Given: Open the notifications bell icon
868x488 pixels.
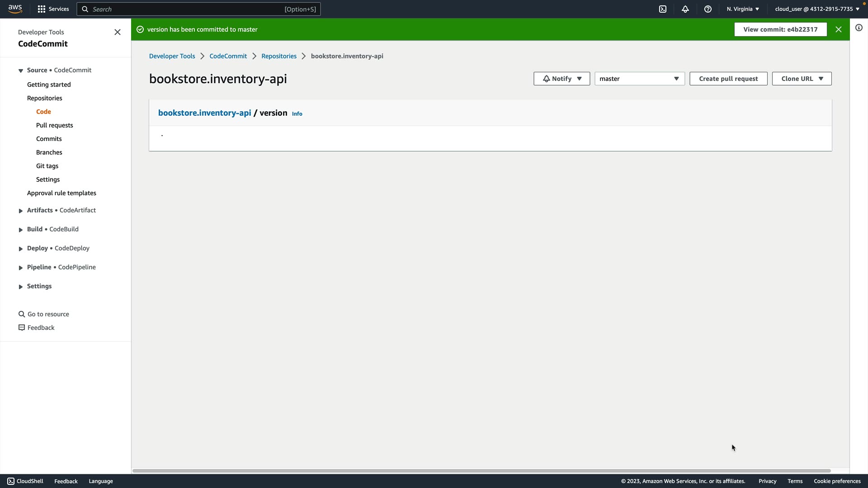Looking at the screenshot, I should point(685,9).
